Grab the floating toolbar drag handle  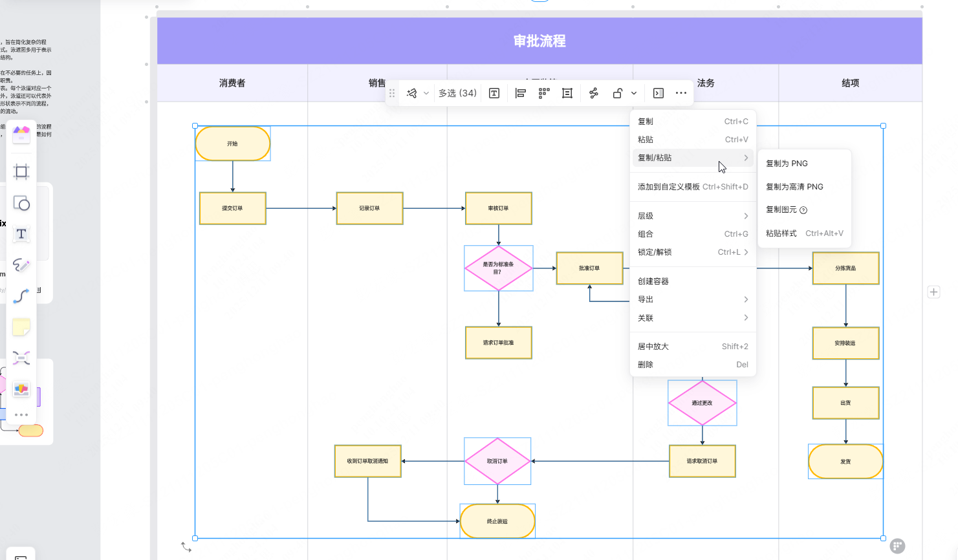[392, 93]
